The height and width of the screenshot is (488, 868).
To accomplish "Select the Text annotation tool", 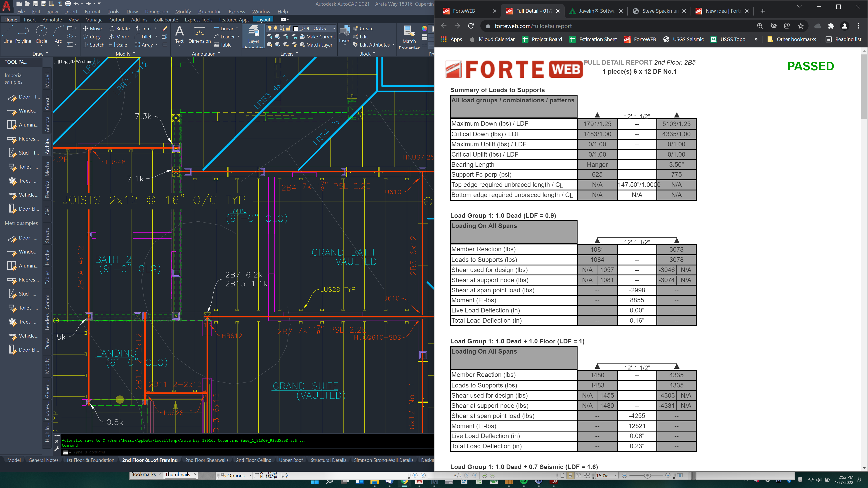I will click(x=179, y=34).
